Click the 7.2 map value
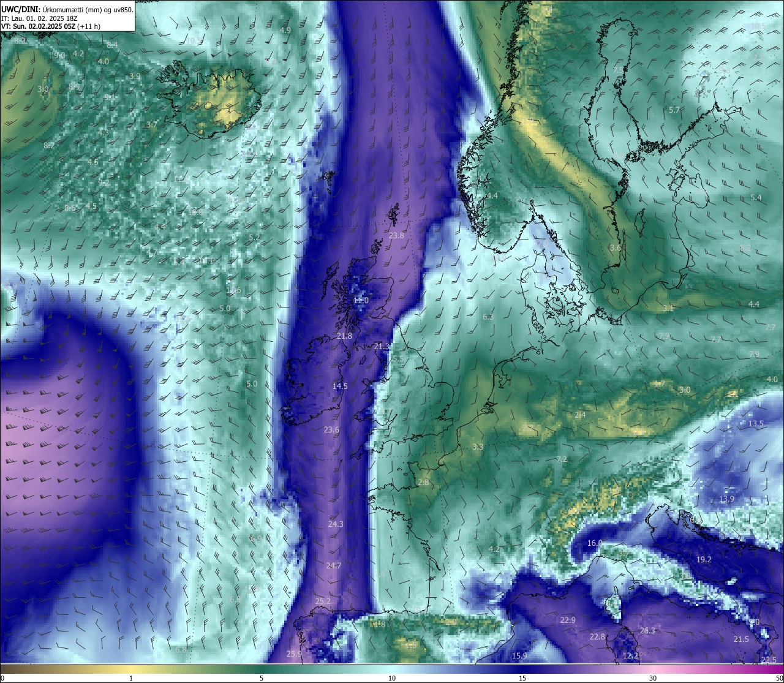This screenshot has width=784, height=683. (x=561, y=459)
